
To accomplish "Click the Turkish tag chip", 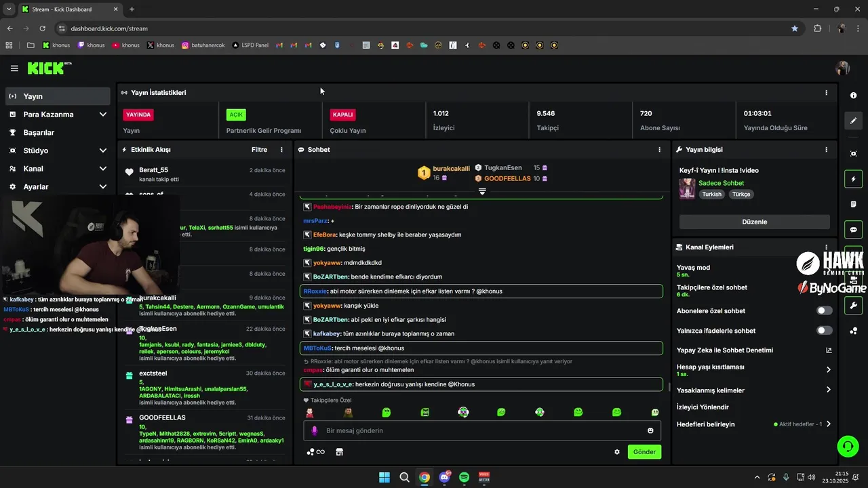I will (x=711, y=195).
